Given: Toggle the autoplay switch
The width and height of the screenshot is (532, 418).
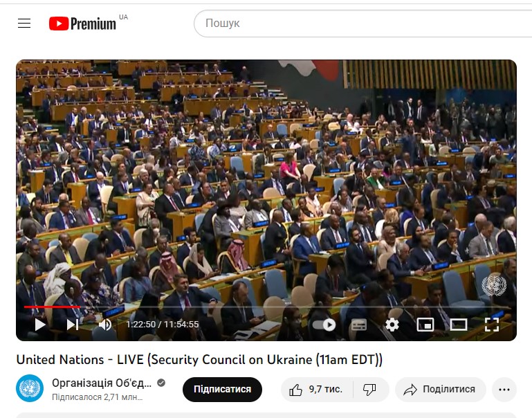Looking at the screenshot, I should [324, 325].
